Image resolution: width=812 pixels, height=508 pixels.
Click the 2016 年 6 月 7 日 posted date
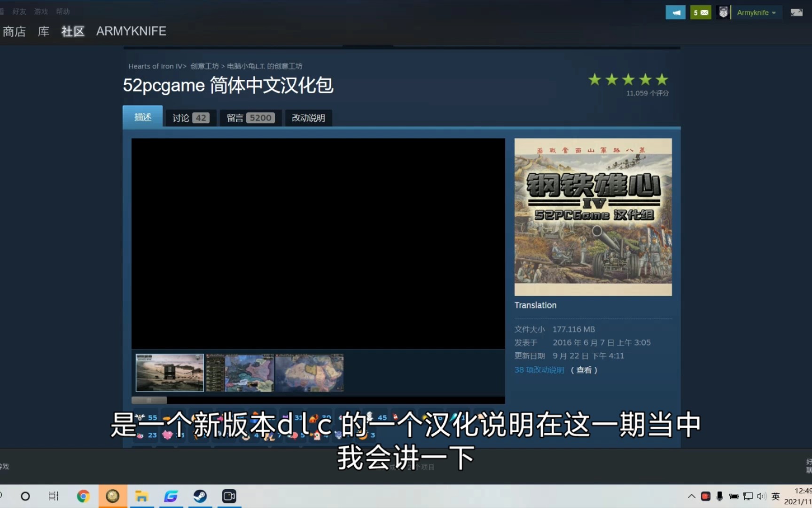pyautogui.click(x=601, y=342)
